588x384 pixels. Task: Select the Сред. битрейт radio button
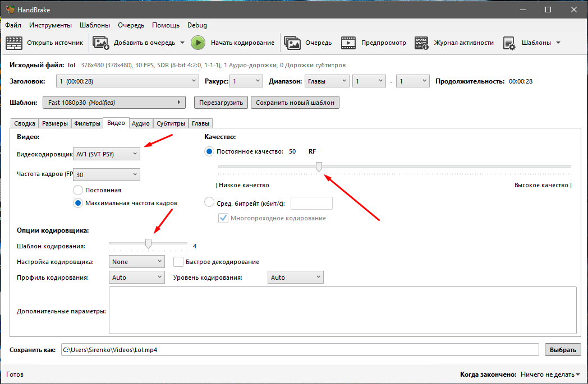209,203
